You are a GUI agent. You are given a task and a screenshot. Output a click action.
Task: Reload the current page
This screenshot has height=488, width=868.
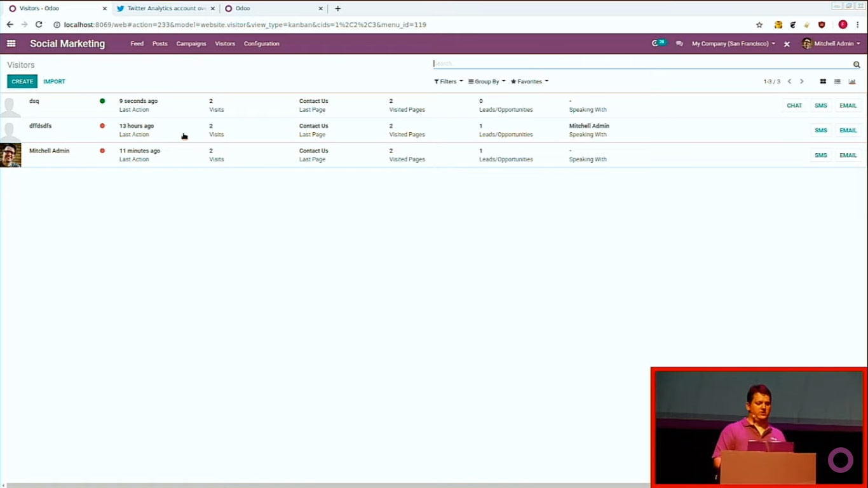(39, 25)
